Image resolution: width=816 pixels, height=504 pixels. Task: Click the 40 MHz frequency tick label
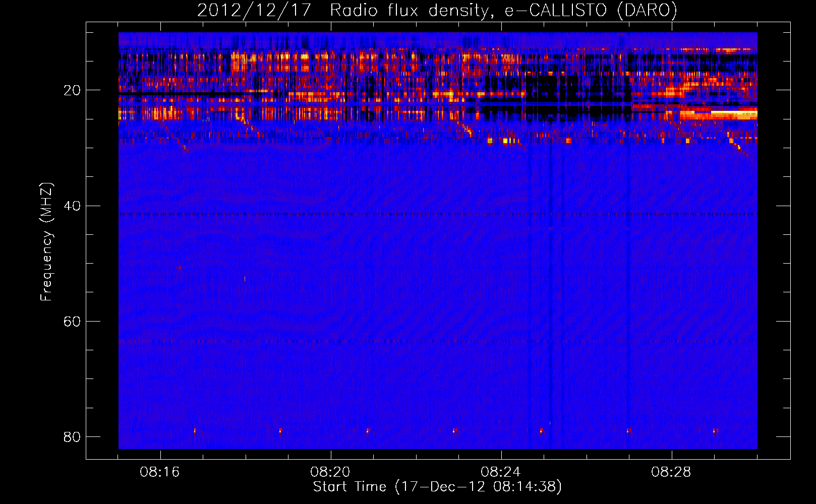click(x=72, y=206)
